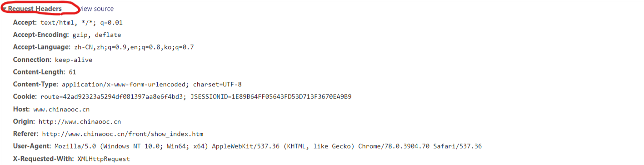Image resolution: width=644 pixels, height=165 pixels.
Task: Open the view source link
Action: 96,9
